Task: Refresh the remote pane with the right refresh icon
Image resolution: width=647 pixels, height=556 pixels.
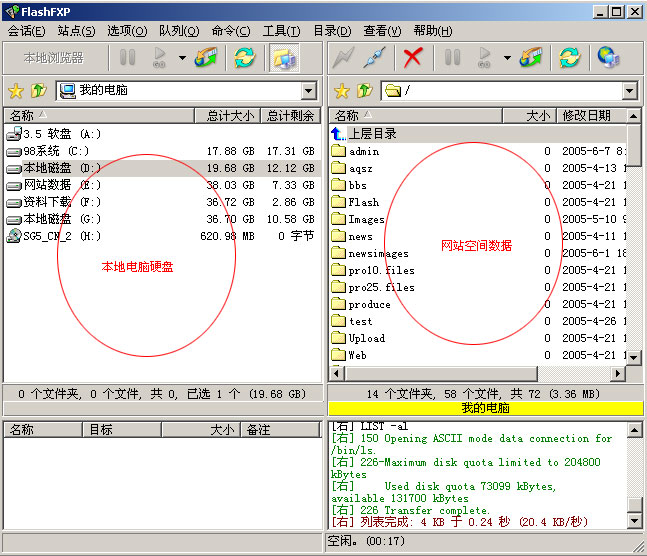Action: (569, 58)
